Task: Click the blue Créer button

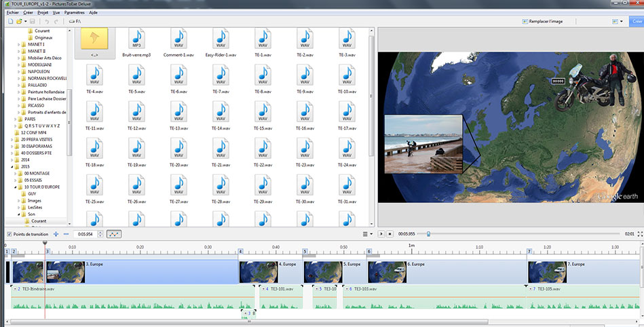Action: point(637,21)
